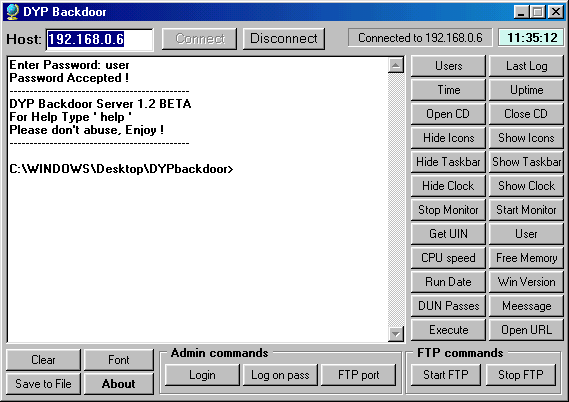Click the 'Please don't abuse, Enjoy !' line
This screenshot has height=402, width=569.
coord(86,130)
